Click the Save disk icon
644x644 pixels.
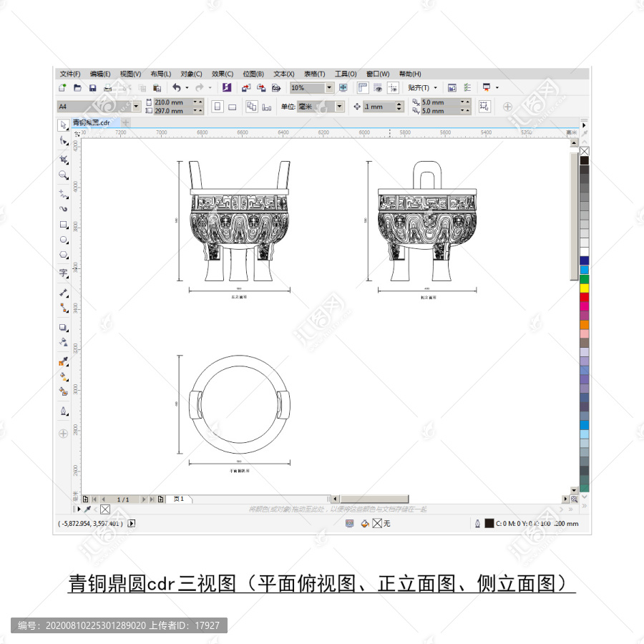coord(92,87)
